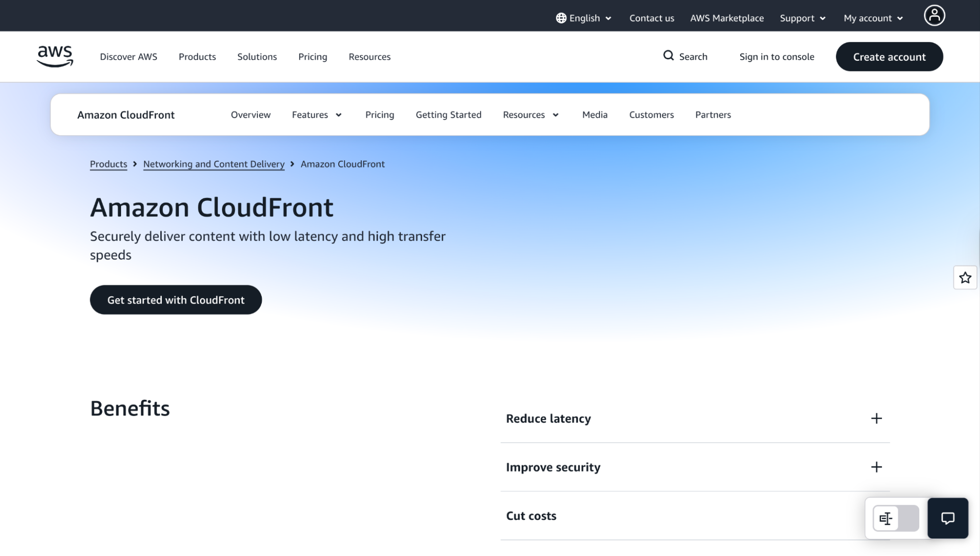Go to the Media tab
980x556 pixels.
tap(595, 115)
